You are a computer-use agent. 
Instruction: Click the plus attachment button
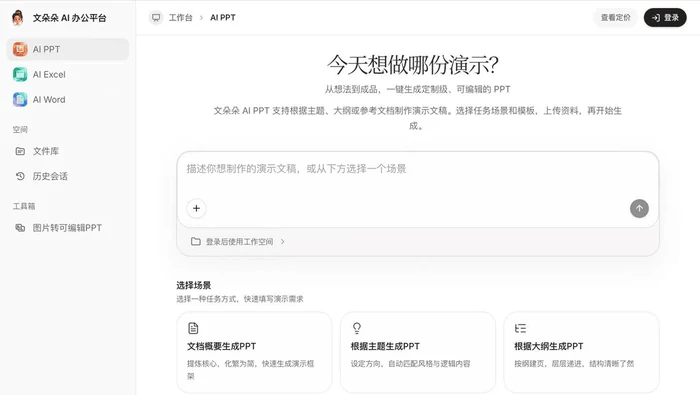point(196,208)
